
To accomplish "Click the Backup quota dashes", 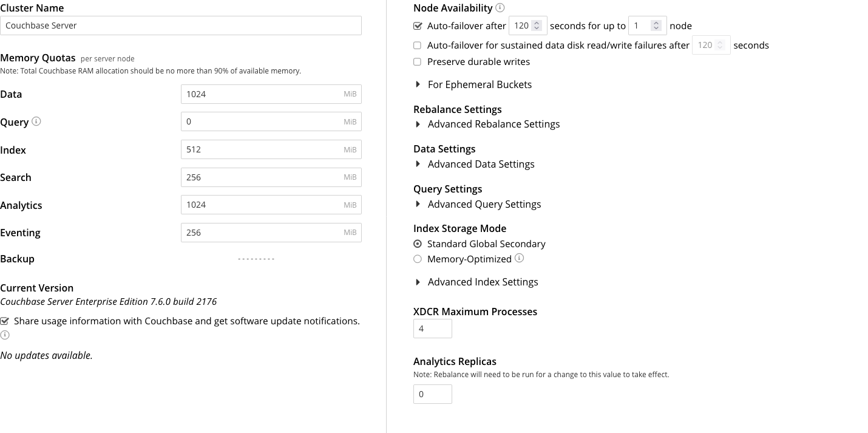I will click(256, 259).
